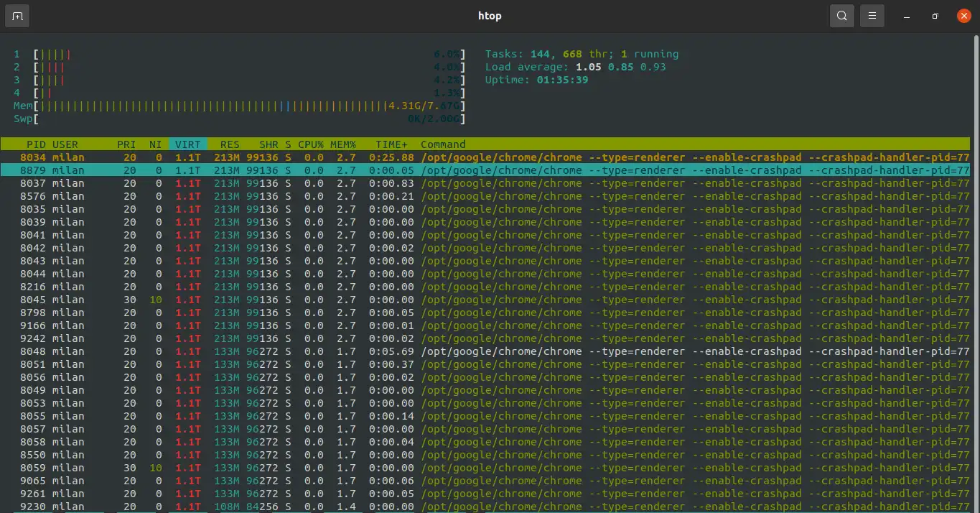Sort by the SHR column header
The width and height of the screenshot is (980, 513).
tap(269, 144)
